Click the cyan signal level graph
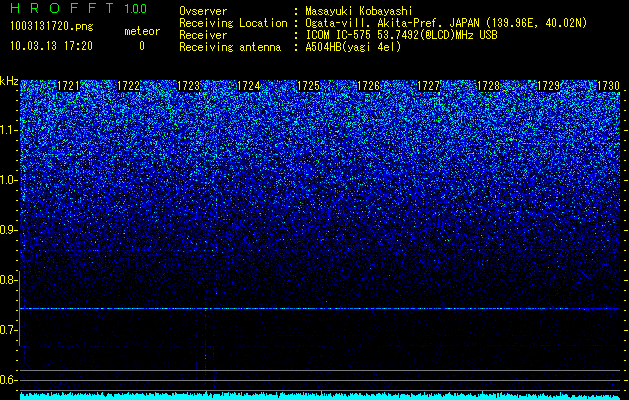629x400 pixels. [320, 396]
